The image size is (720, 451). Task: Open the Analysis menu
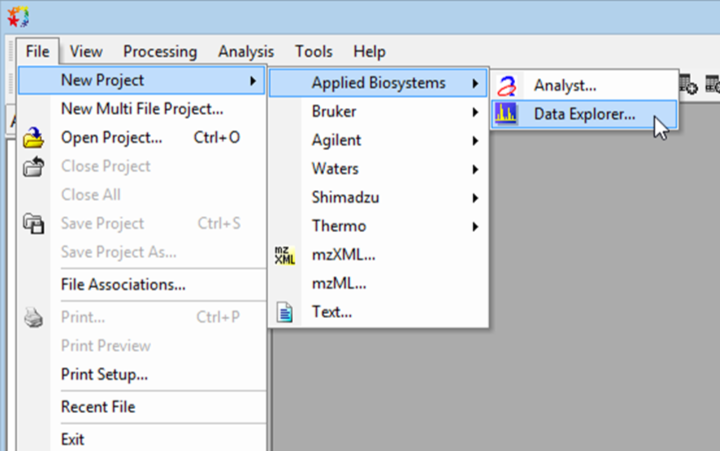click(246, 51)
